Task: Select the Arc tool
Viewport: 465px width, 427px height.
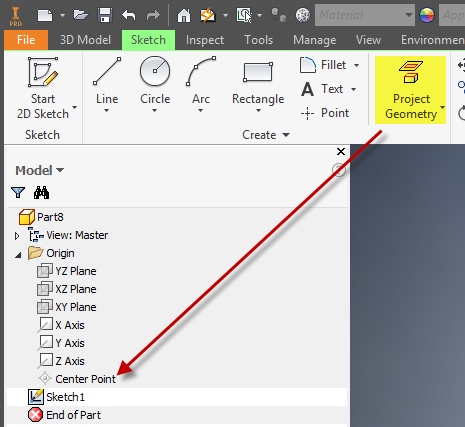Action: [x=201, y=80]
